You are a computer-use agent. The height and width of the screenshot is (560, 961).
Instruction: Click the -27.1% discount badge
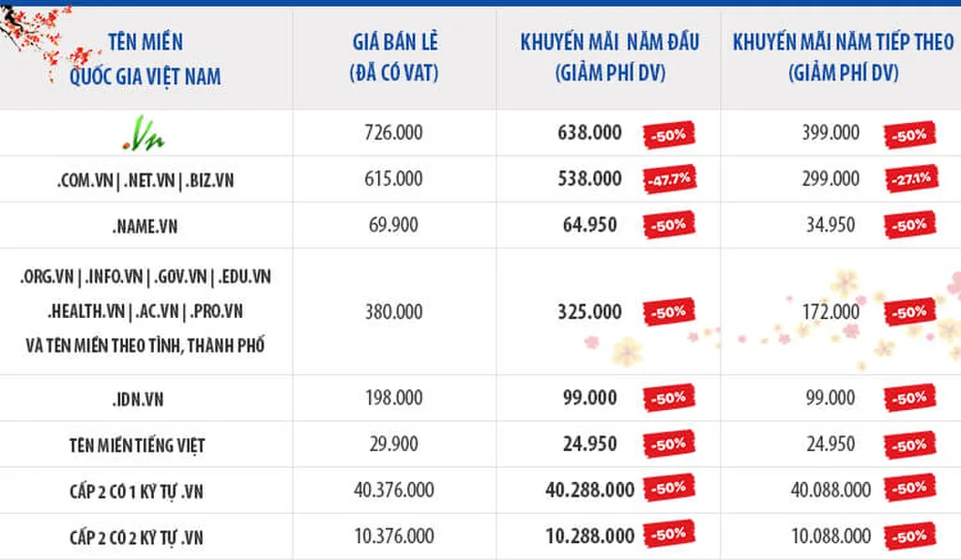point(910,179)
